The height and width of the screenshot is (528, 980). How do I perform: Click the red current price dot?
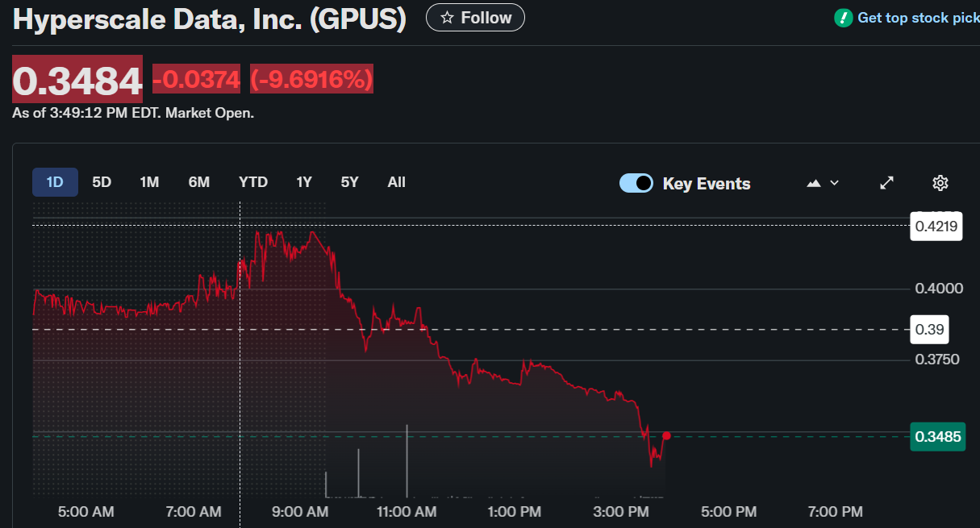coord(666,436)
